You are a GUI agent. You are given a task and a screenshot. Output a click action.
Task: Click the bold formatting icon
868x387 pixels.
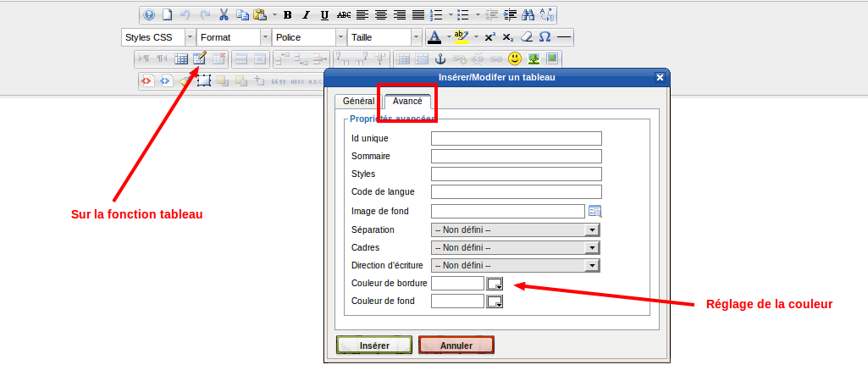tap(288, 14)
